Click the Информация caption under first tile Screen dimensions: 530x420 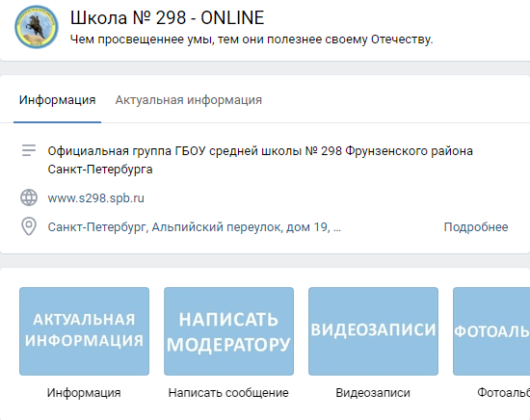tap(84, 393)
